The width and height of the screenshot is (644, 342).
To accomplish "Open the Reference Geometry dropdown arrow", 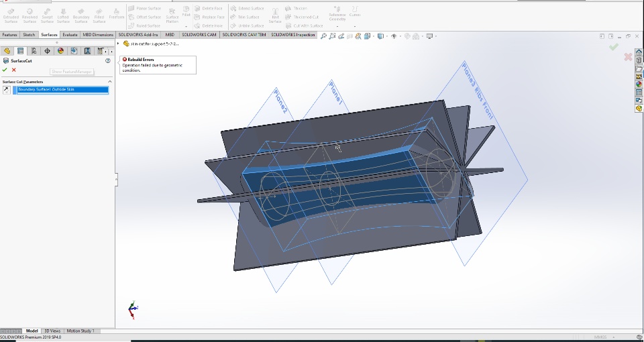I will pos(337,26).
